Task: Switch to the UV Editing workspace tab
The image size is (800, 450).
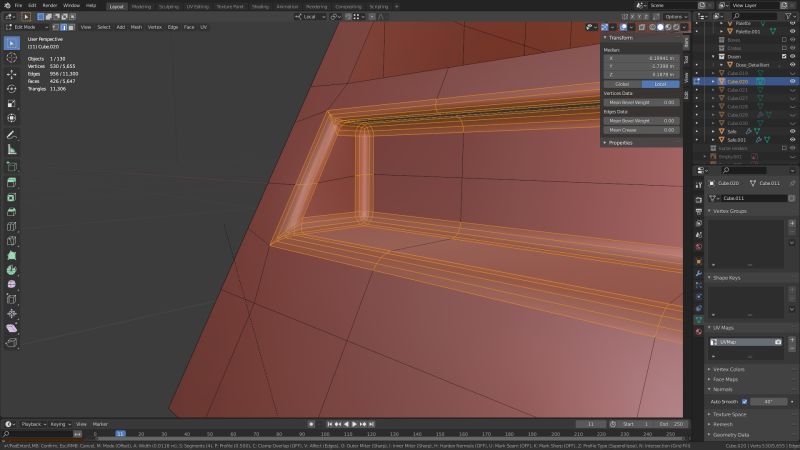Action: click(x=197, y=7)
